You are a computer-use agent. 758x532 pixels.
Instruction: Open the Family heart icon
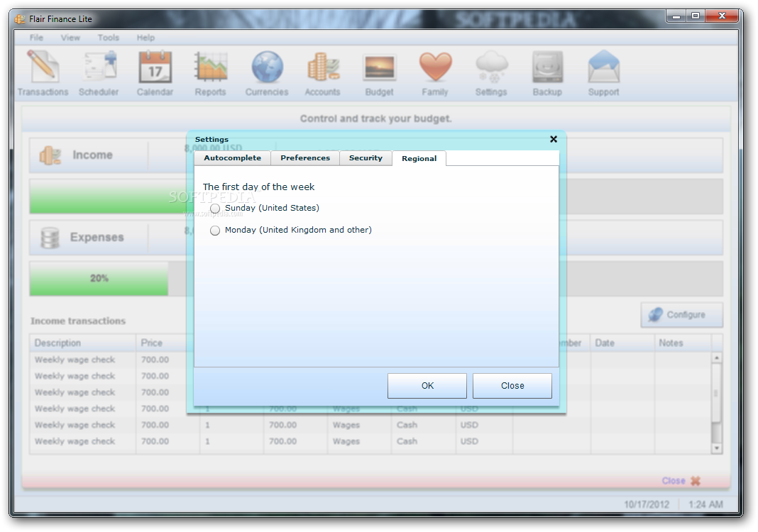(x=435, y=74)
